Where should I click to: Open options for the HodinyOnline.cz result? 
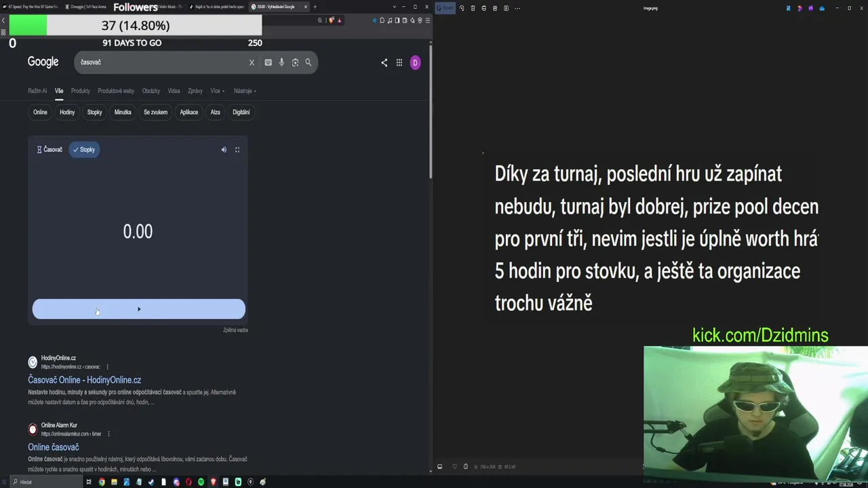(107, 367)
